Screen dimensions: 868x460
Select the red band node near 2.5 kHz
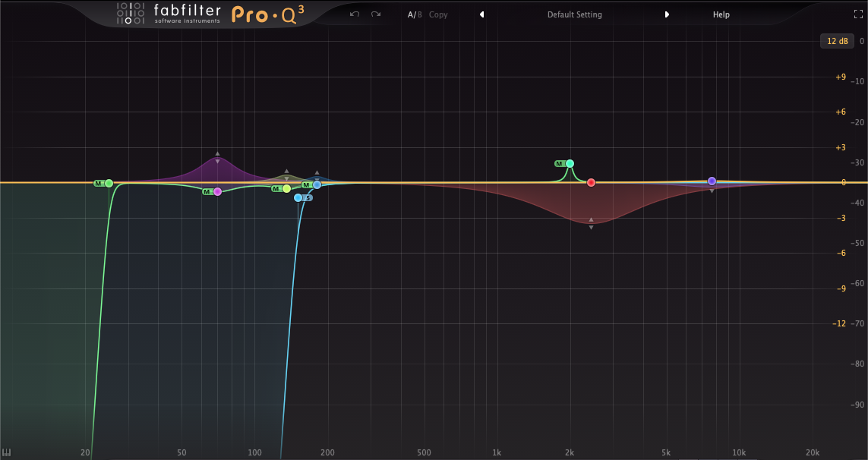point(591,182)
